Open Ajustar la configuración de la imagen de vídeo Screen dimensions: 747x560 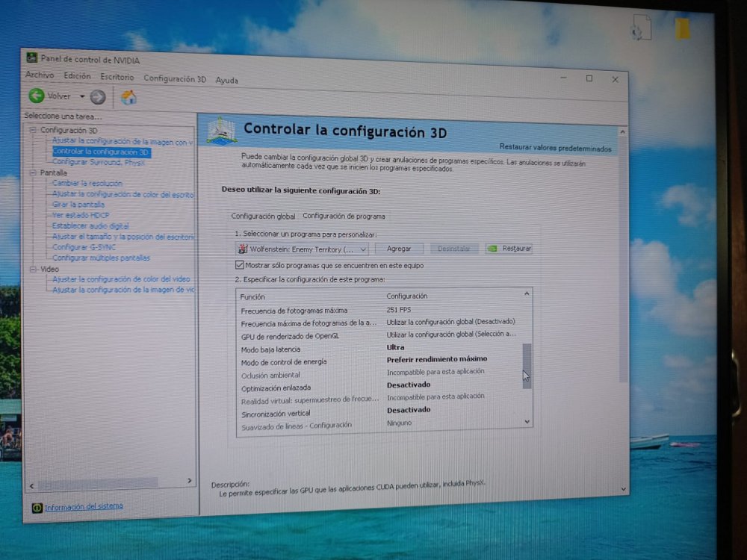[123, 290]
